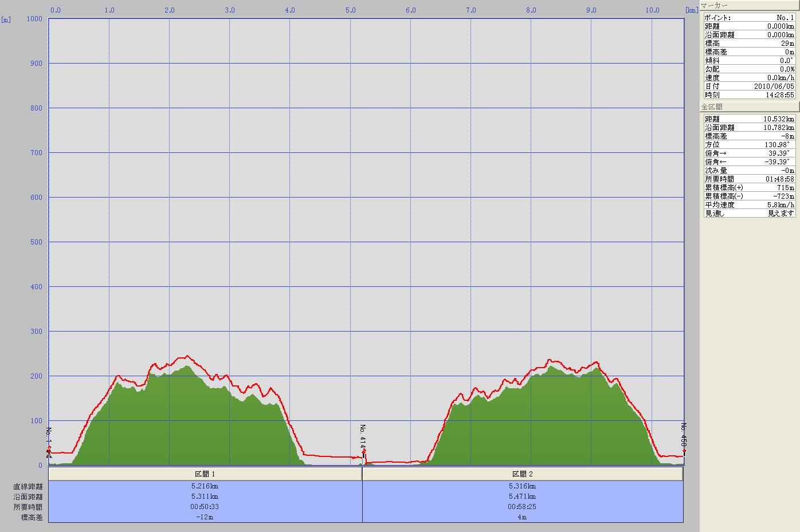Click the 累積標高(+) value 715m

pos(787,188)
